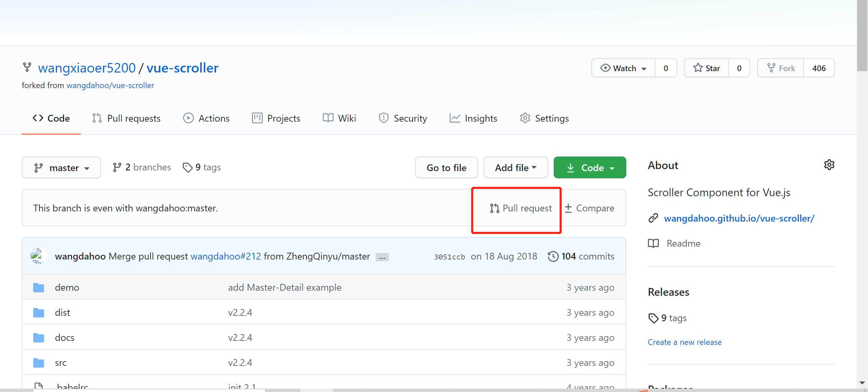This screenshot has width=868, height=392.
Task: Click the Watch button
Action: (623, 68)
